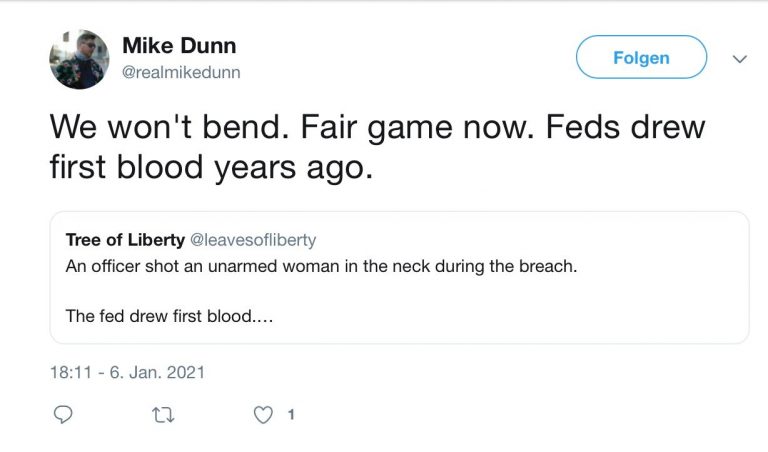Click the "first blood years ago" line
This screenshot has height=452, width=768.
(x=211, y=168)
